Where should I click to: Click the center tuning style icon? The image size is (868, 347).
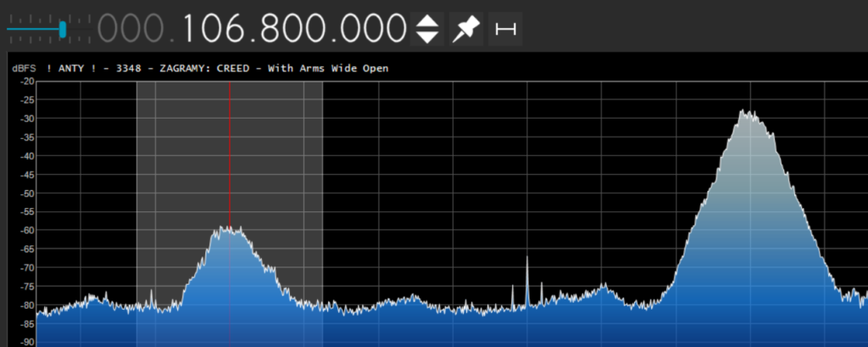(505, 29)
